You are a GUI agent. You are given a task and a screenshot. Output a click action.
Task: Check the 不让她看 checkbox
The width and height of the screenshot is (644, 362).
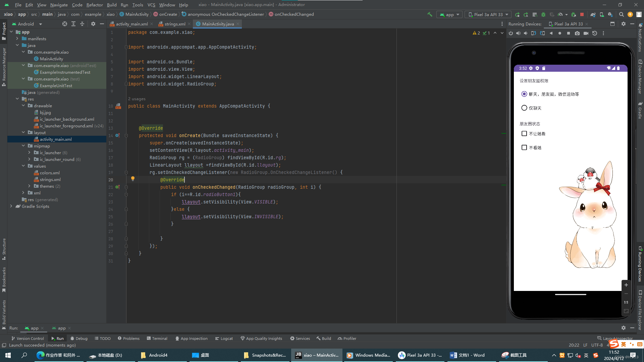524,133
